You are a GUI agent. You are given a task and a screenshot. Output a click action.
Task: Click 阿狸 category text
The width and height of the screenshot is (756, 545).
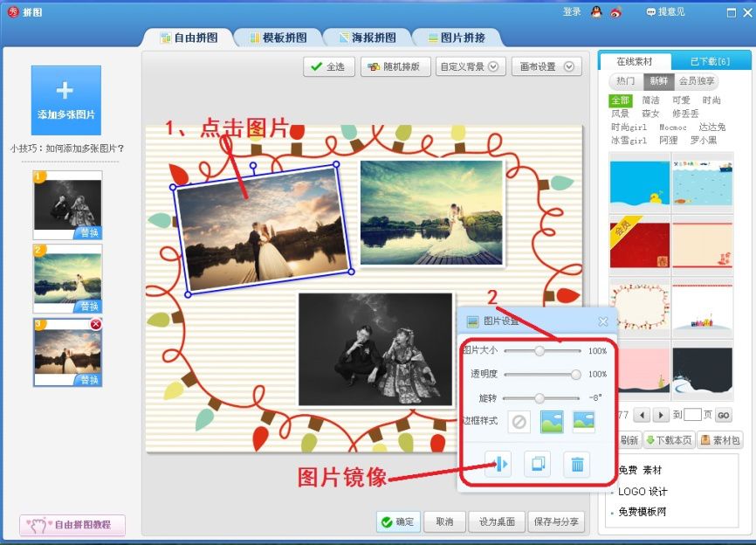669,141
